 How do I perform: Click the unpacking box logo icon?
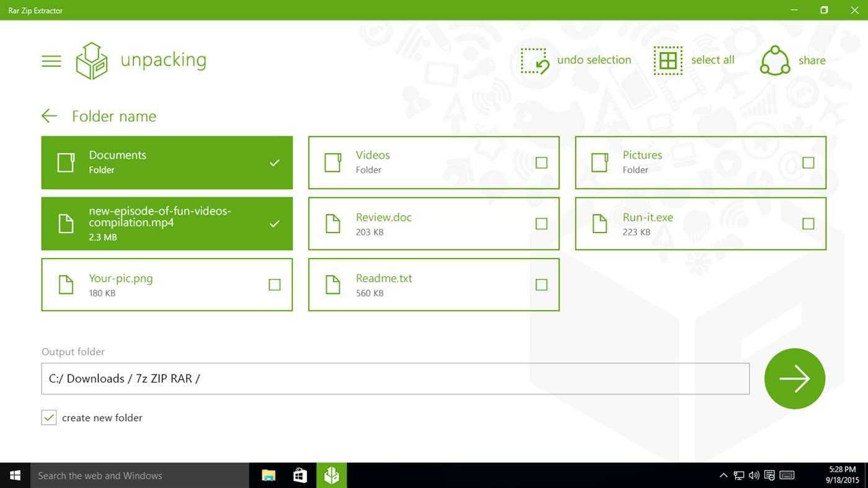[x=92, y=61]
